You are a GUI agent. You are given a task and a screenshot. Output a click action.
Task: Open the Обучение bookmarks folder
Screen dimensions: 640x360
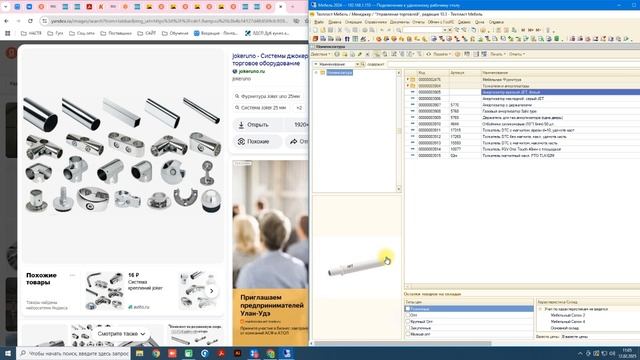176,33
